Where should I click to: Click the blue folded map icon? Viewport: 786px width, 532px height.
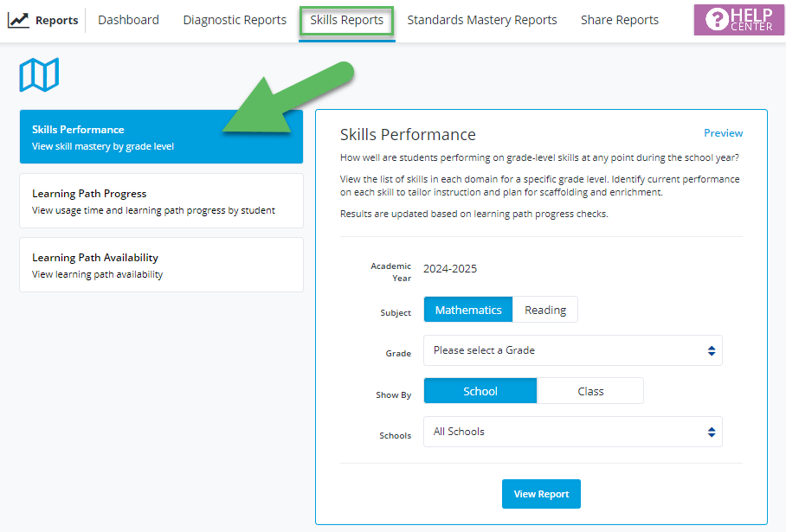pyautogui.click(x=39, y=75)
